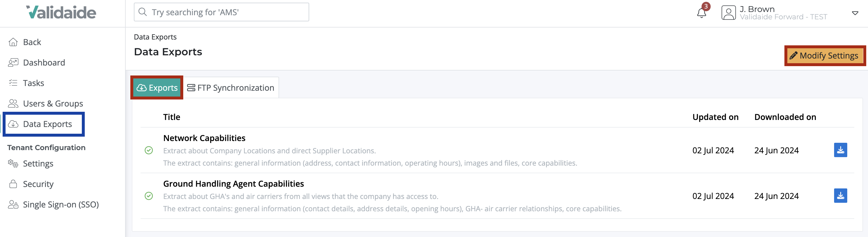
Task: Click the Back home icon
Action: point(13,42)
